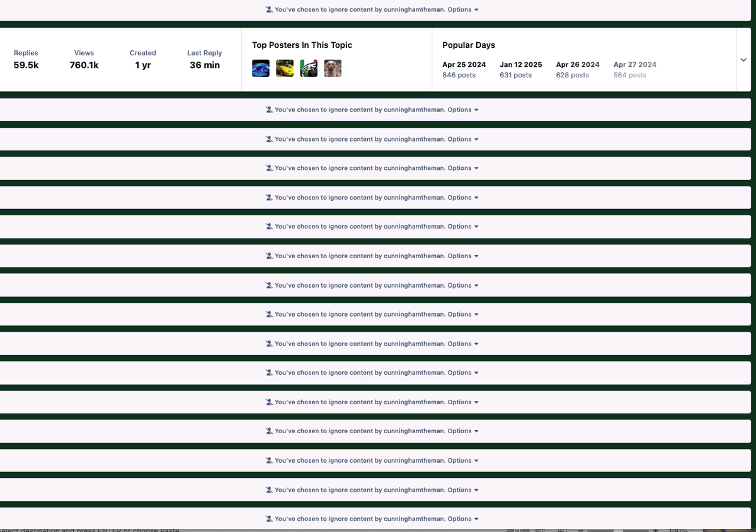This screenshot has width=756, height=532.
Task: Jump to Last Reply 36 min
Action: (x=204, y=65)
